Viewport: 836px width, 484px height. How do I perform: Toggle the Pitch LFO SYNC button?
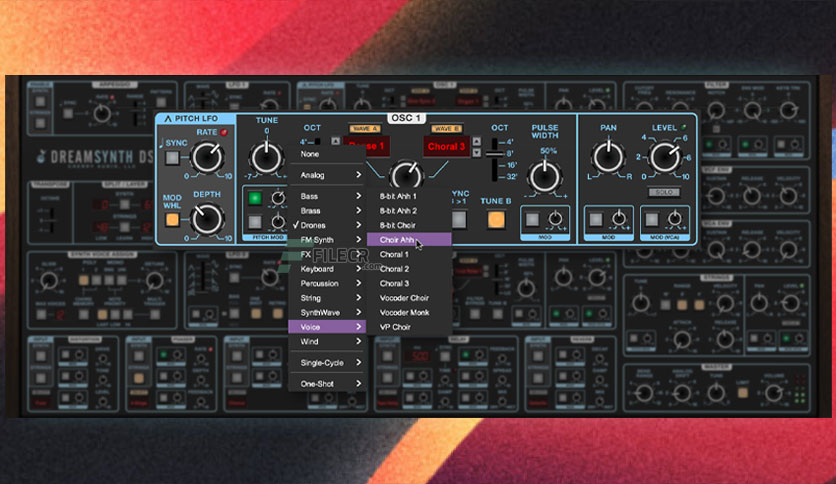coord(172,158)
